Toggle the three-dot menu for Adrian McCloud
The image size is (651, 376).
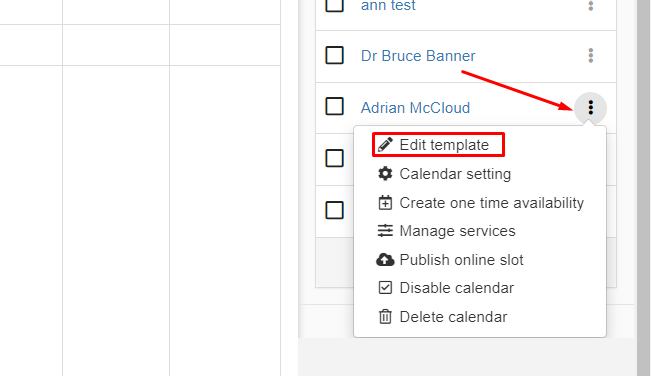pos(590,108)
